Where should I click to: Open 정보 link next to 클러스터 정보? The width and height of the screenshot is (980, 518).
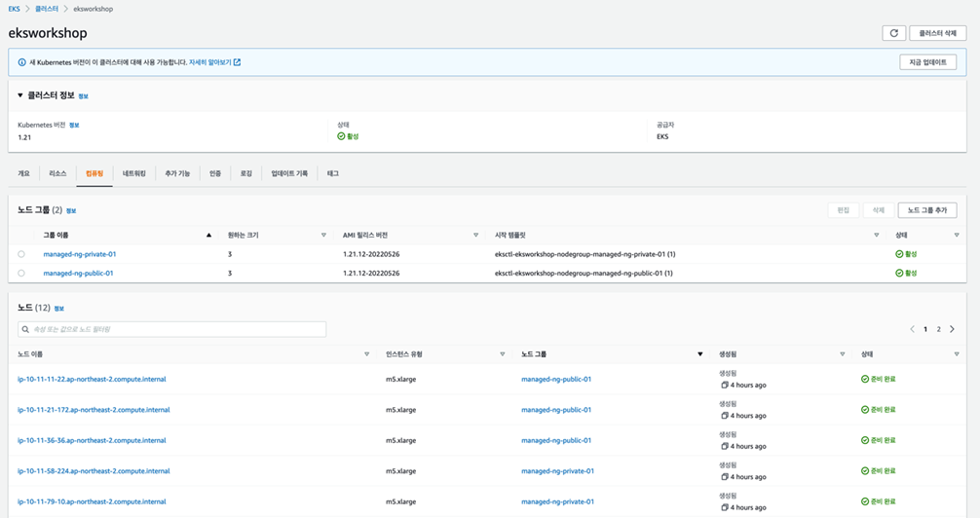pos(83,96)
